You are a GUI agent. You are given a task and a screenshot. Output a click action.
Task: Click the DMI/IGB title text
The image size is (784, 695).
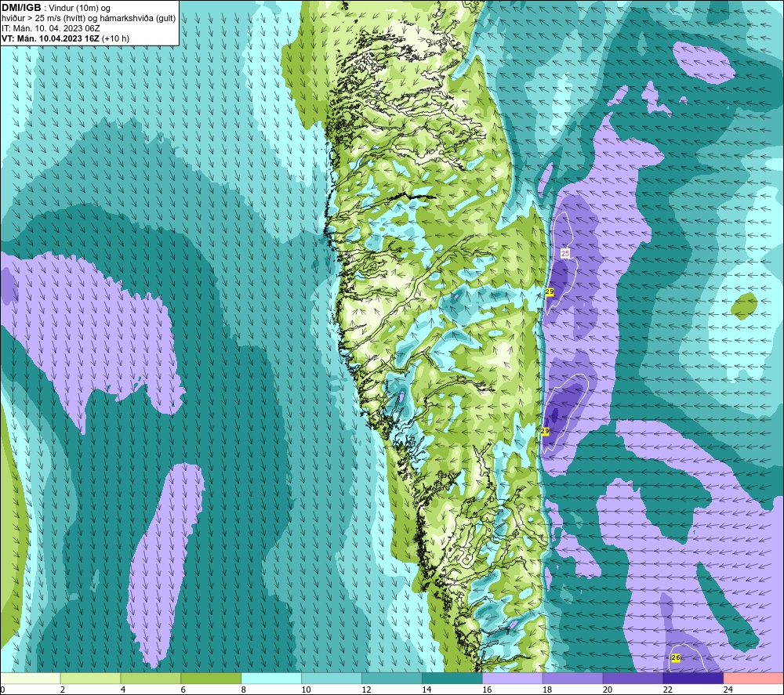coord(21,8)
